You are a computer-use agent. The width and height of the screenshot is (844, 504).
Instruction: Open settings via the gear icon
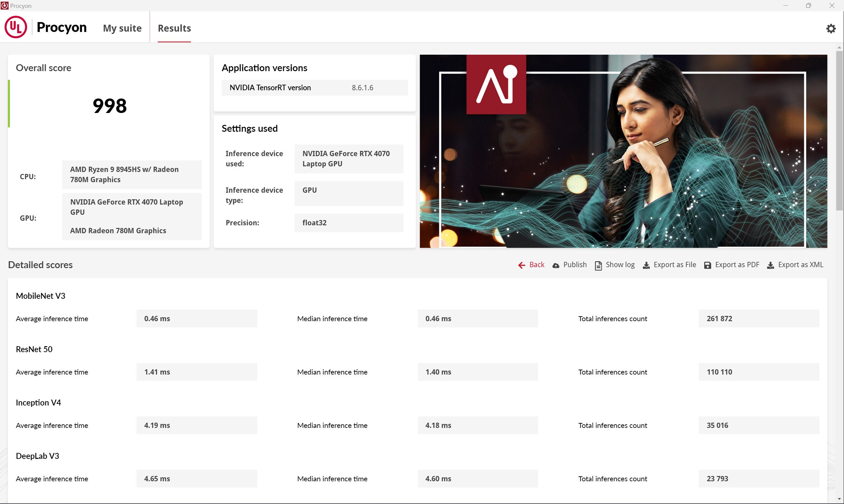tap(831, 29)
